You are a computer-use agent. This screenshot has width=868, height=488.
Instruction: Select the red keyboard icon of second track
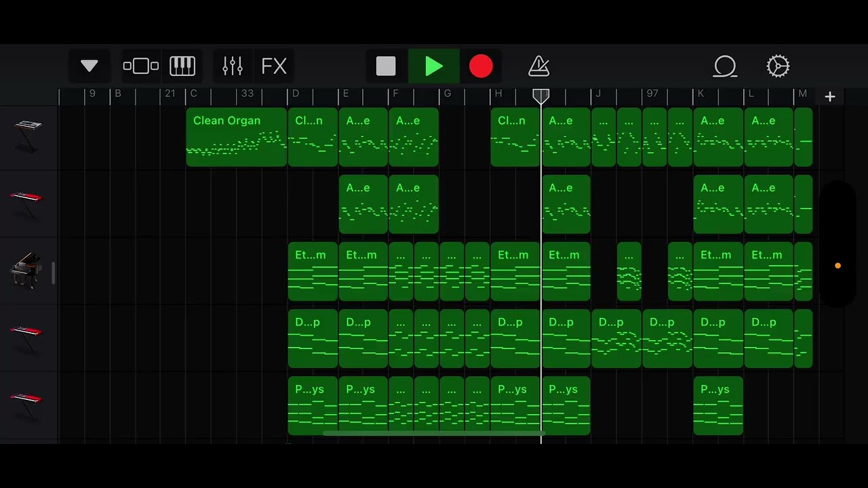pyautogui.click(x=27, y=203)
